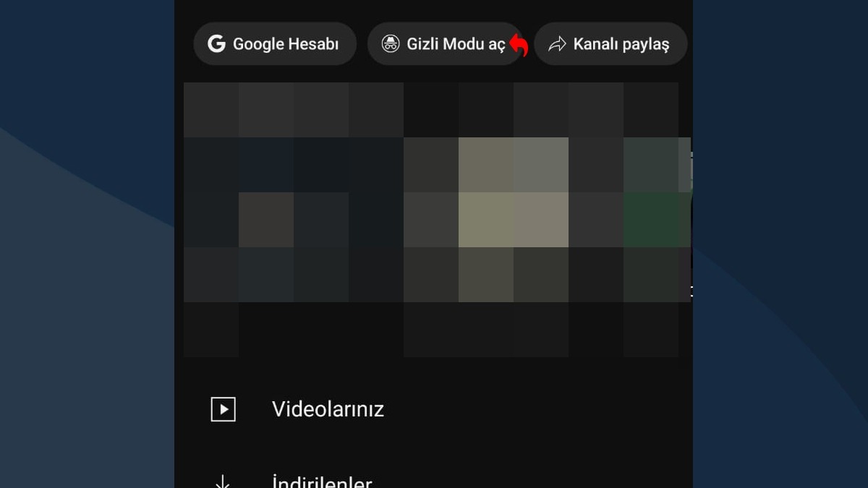This screenshot has width=868, height=488.
Task: Open the Google Hesabı chip
Action: [275, 44]
